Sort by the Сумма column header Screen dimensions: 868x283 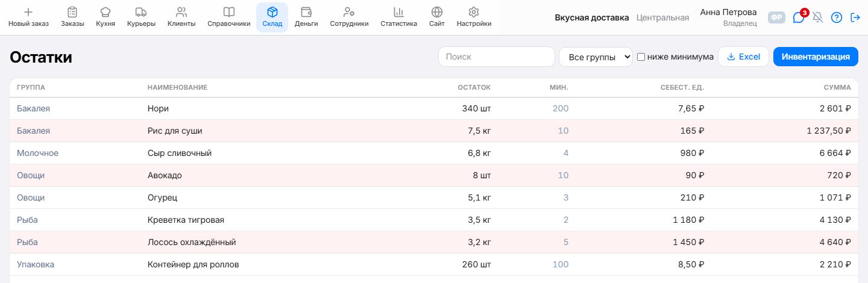[x=837, y=87]
